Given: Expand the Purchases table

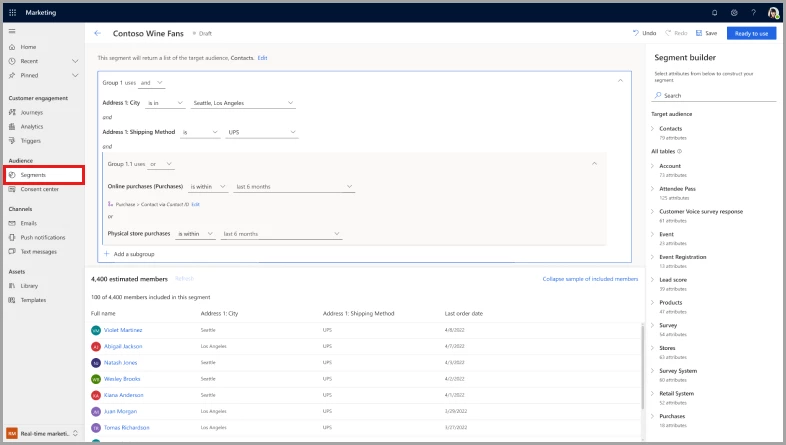Looking at the screenshot, I should (x=652, y=416).
